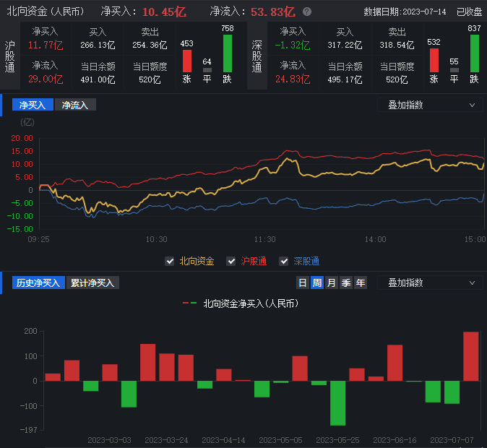This screenshot has height=448, width=487.
Task: Select the 周 period button
Action: 316,283
